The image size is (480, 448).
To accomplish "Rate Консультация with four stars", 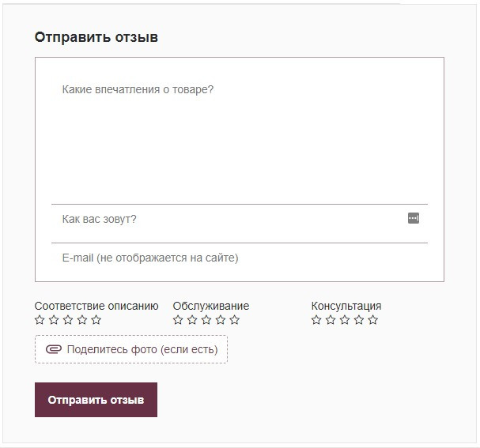I will pos(359,320).
